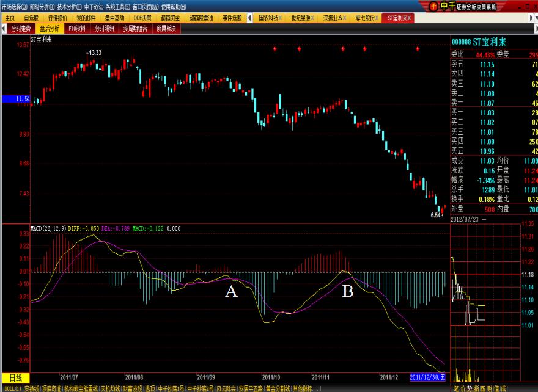Close the ST宝利来 stock tab

410,18
